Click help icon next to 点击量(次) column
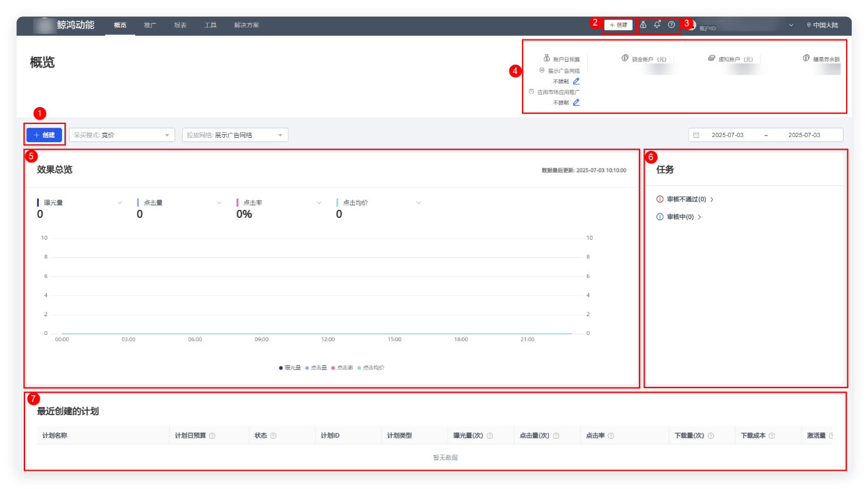This screenshot has height=489, width=868. click(x=556, y=436)
